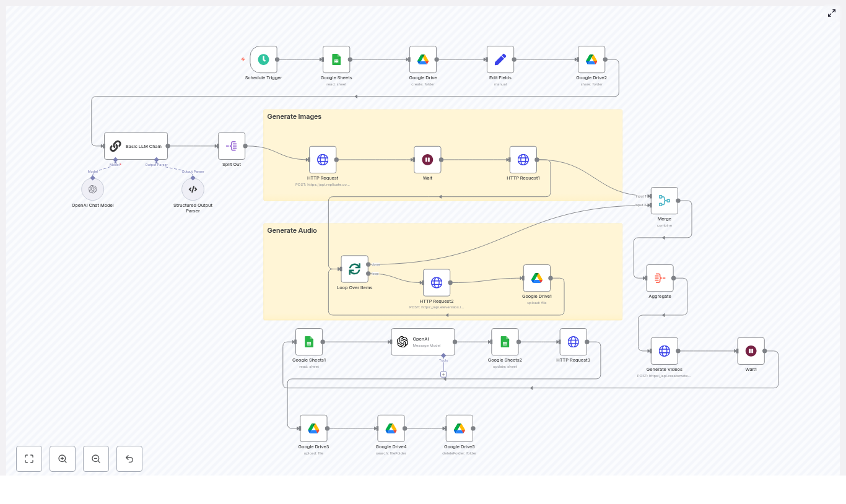This screenshot has height=504, width=846.
Task: Click the Wait node in Generate Images
Action: (427, 160)
